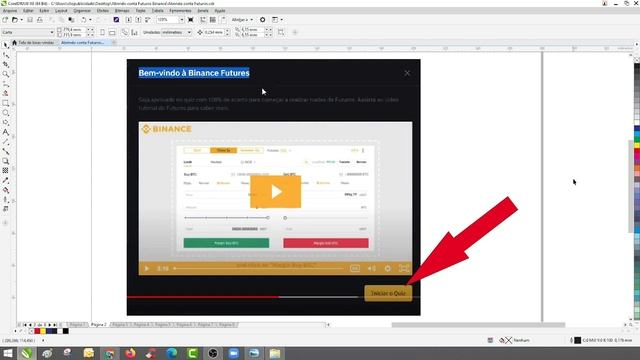640x360 pixels.
Task: Select the Connector line tool
Action: [x=6, y=151]
